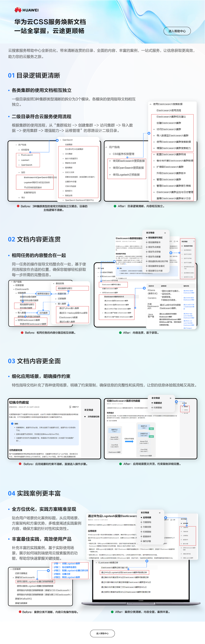Open 创建非安全模式集群 in the Before tree
This screenshot has height=644, width=205.
(29, 300)
